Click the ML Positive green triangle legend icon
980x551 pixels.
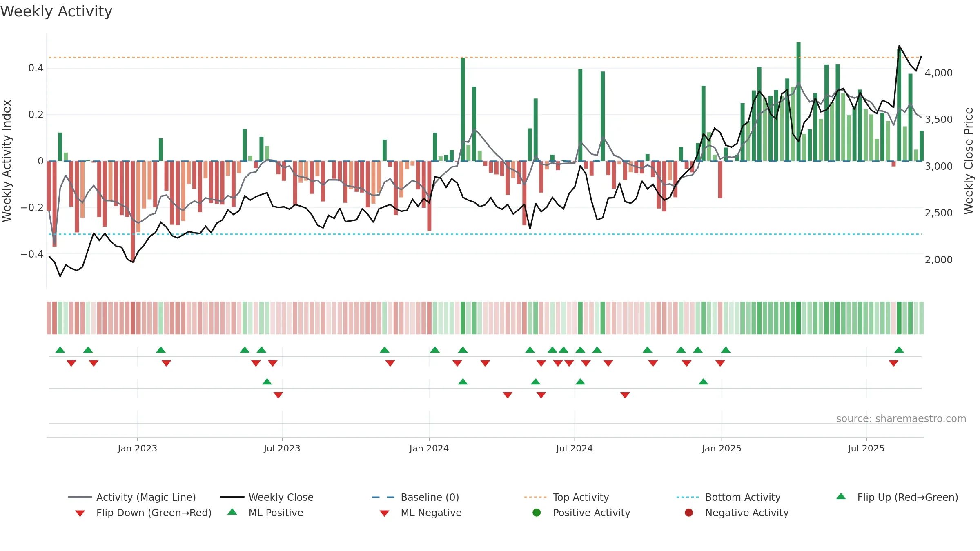tap(232, 512)
